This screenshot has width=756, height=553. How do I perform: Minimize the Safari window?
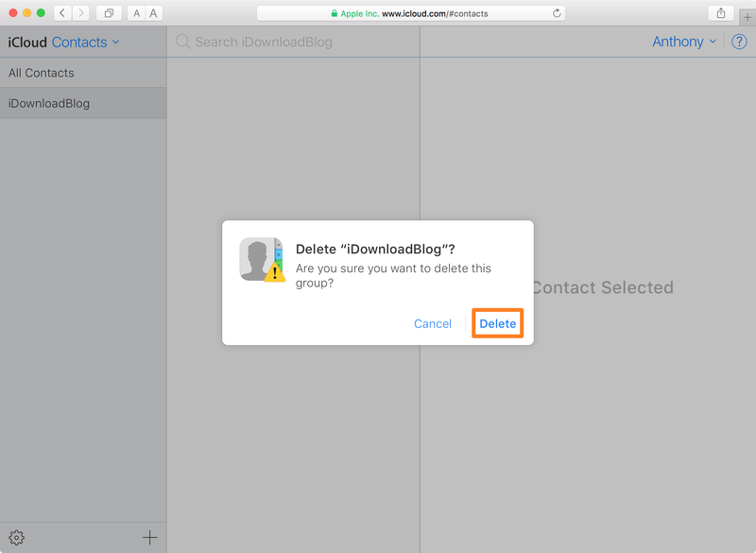coord(27,13)
